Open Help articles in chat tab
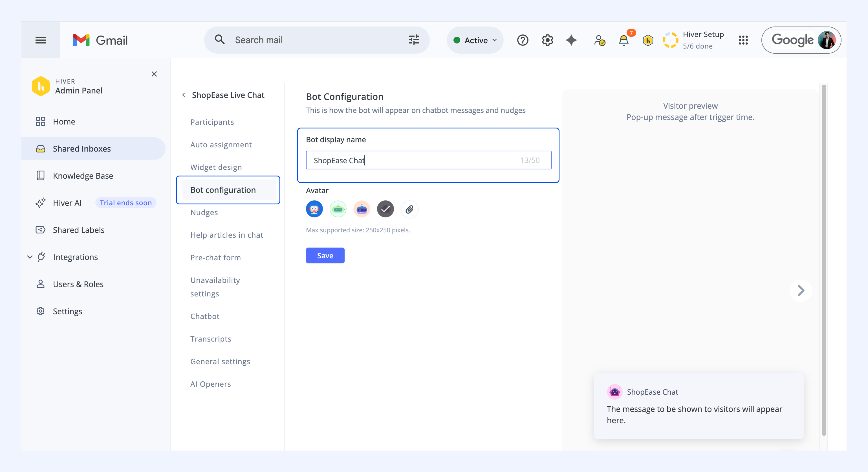The image size is (868, 472). [227, 235]
